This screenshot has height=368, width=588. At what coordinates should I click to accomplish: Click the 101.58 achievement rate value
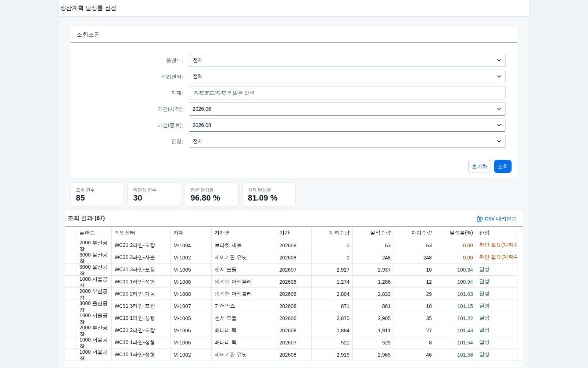(465, 355)
